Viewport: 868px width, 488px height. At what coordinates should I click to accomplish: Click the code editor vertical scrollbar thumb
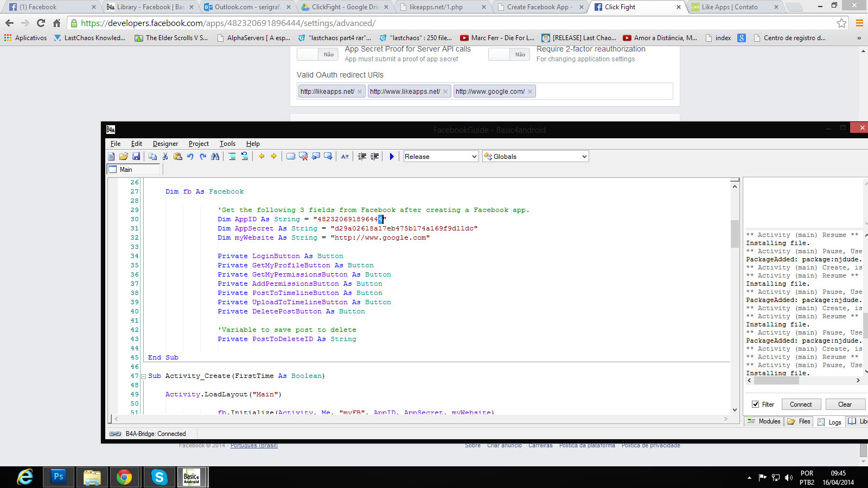point(735,234)
